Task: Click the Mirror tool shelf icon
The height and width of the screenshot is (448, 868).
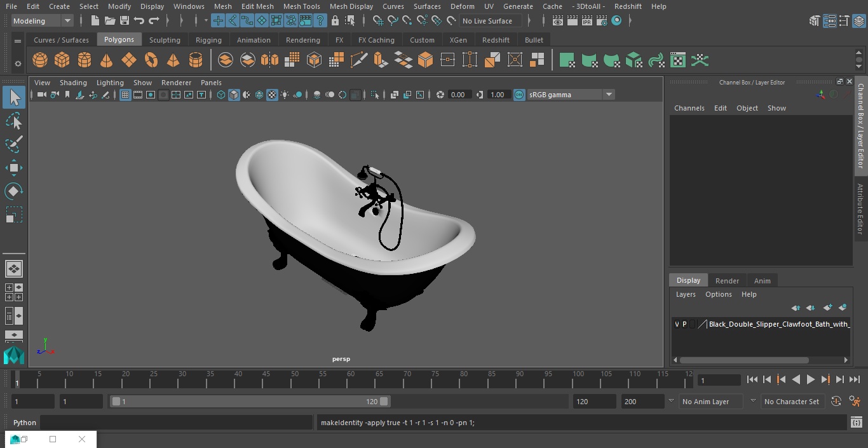Action: click(x=269, y=60)
